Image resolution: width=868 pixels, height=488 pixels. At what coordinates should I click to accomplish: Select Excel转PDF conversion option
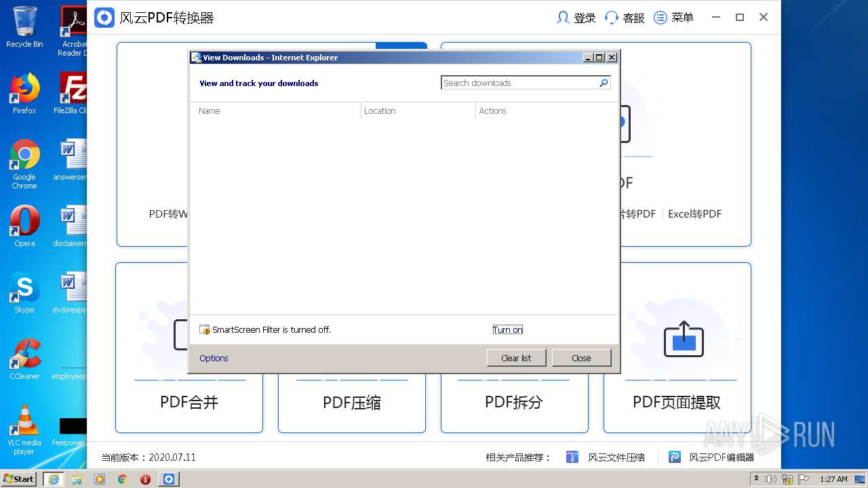tap(694, 213)
